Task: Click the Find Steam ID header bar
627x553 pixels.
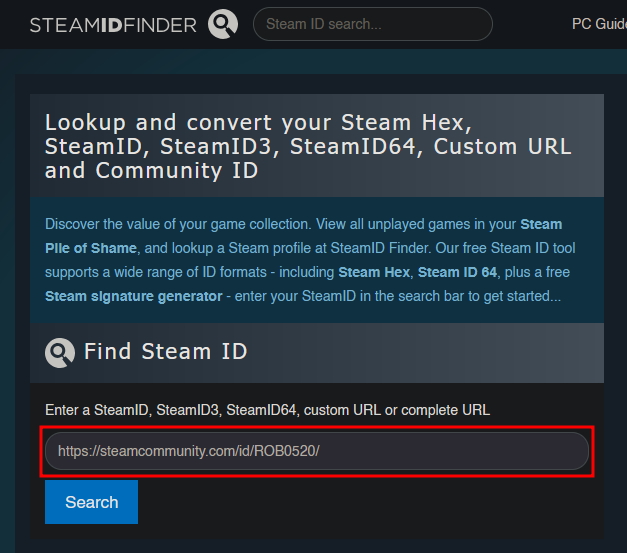Action: coord(317,353)
